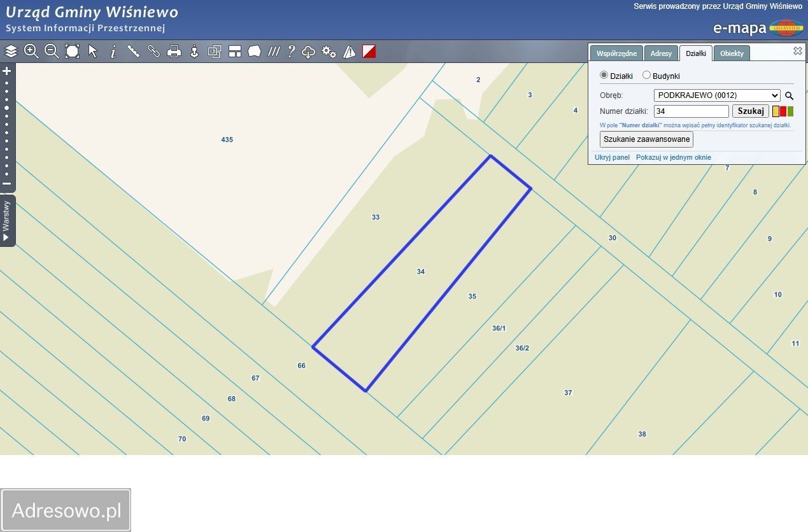Click parcel label 33 on the map
Viewport: 808px width, 532px height.
tap(376, 217)
